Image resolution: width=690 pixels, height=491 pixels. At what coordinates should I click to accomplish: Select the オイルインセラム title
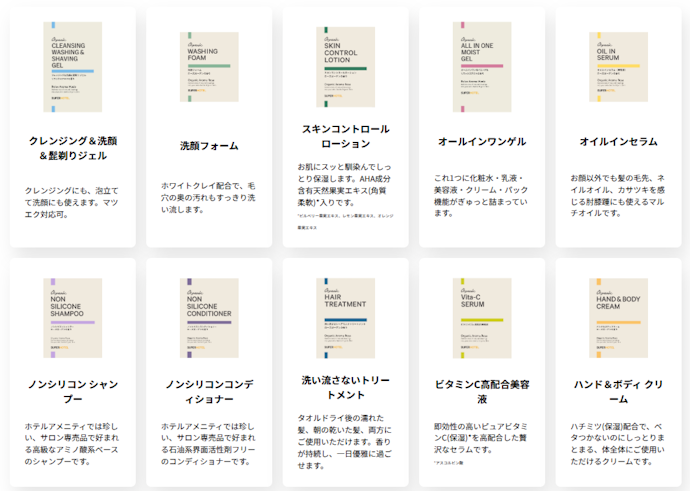click(x=618, y=142)
